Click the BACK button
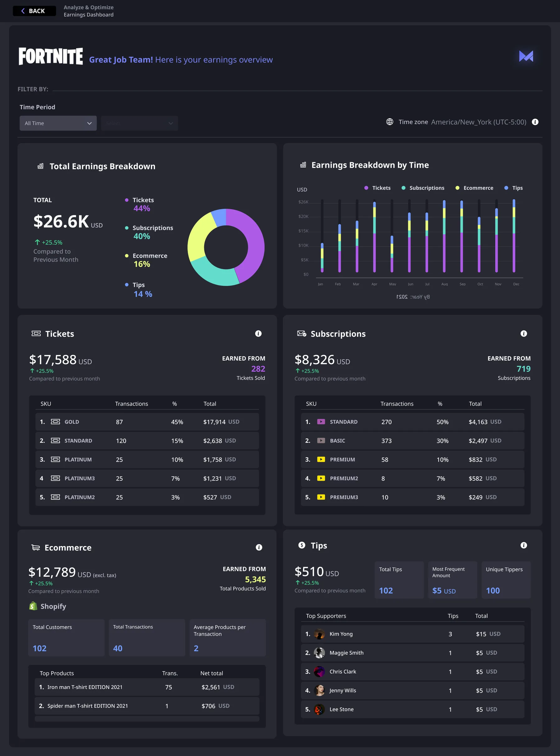 point(34,11)
